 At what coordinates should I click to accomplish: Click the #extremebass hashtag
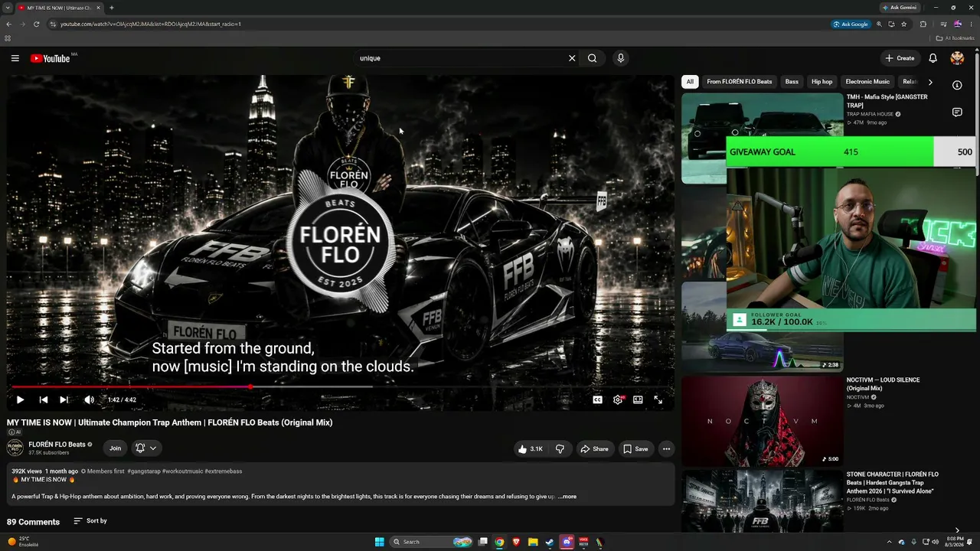pyautogui.click(x=224, y=471)
